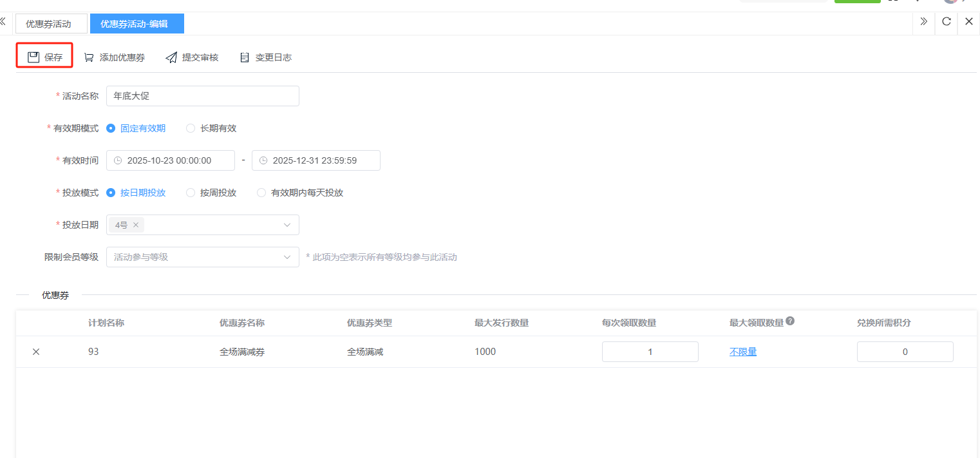Click the 提交审核 paper plane icon
This screenshot has width=980, height=458.
tap(171, 57)
